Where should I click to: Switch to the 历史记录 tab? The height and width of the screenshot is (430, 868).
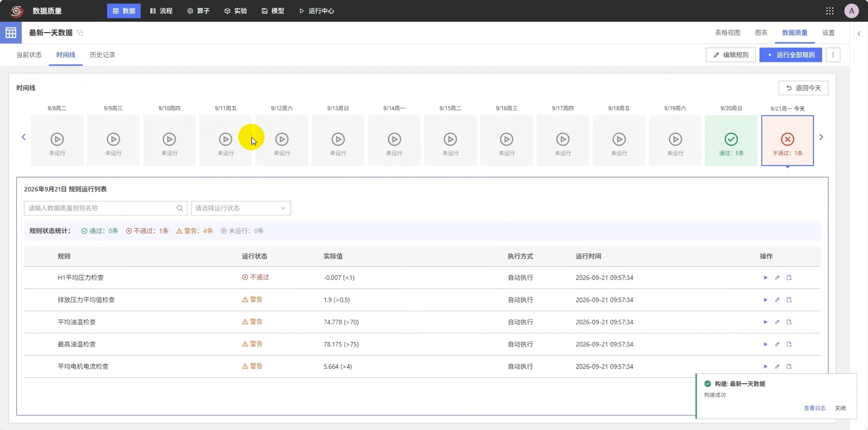click(x=103, y=55)
